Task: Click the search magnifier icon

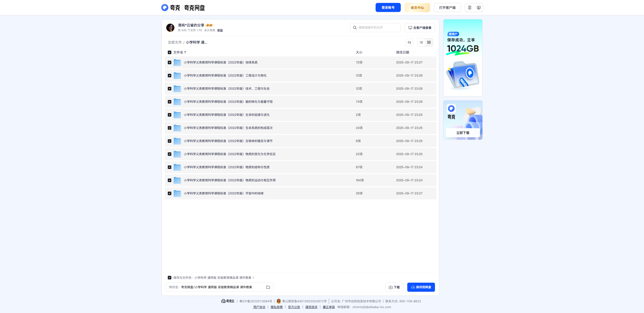Action: click(x=355, y=28)
